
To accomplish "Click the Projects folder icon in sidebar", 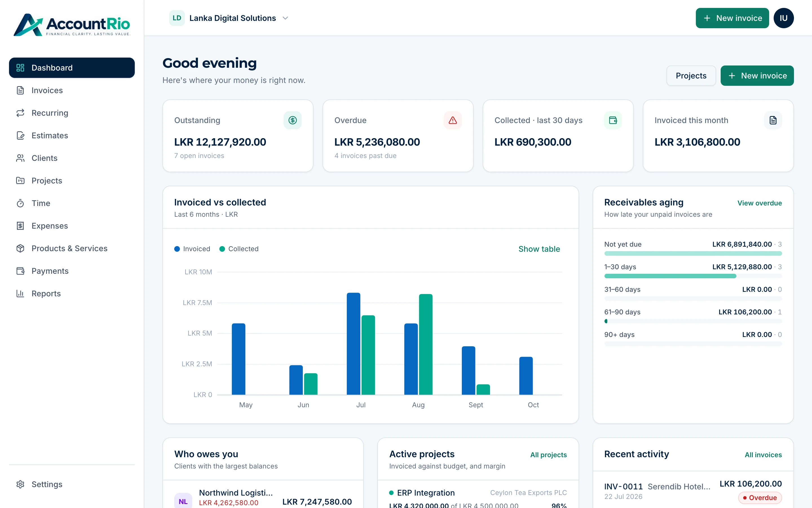I will (x=21, y=180).
